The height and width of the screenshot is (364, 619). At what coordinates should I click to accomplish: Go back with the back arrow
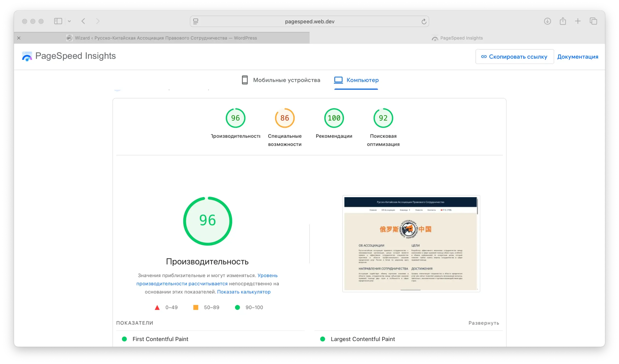(83, 21)
